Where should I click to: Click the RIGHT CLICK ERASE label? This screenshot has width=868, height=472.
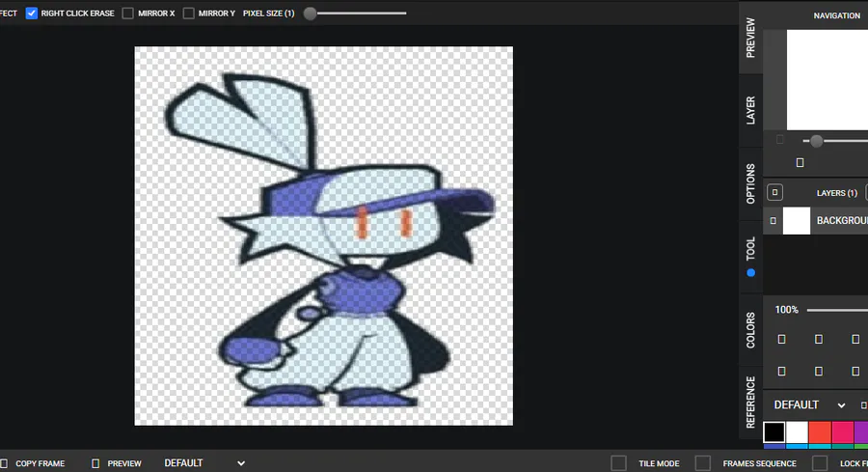[77, 14]
